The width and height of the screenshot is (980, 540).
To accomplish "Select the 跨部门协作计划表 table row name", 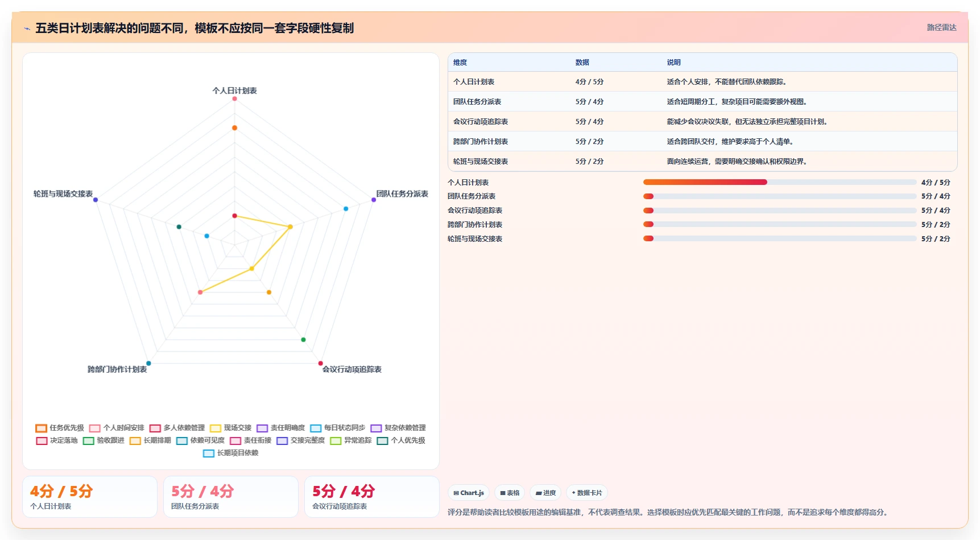I will (481, 142).
